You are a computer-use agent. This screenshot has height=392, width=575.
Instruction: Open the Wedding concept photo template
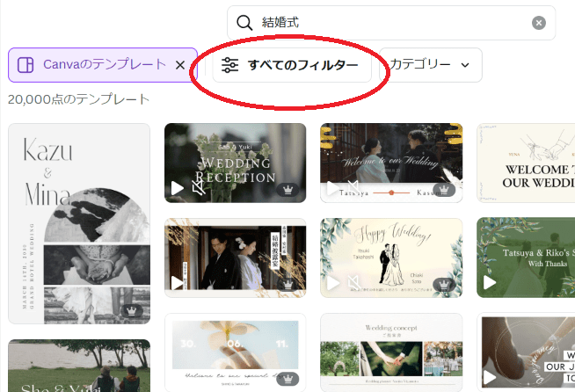click(391, 352)
